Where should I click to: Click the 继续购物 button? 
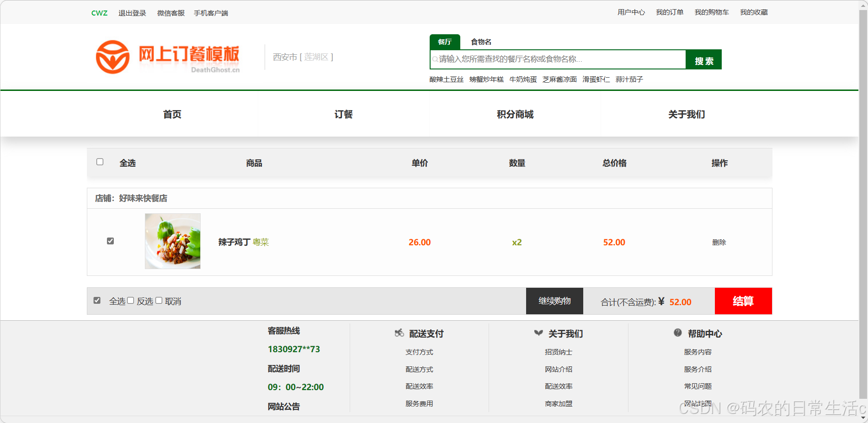554,301
